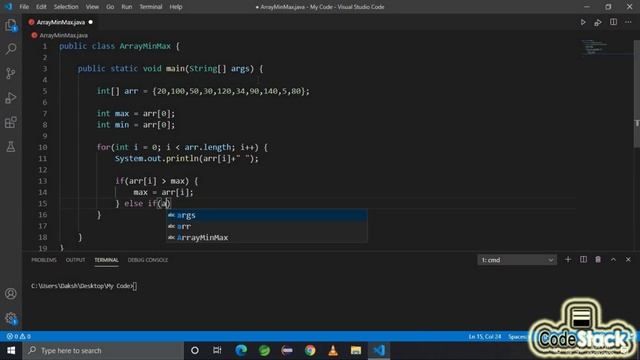Split the editor to the right

(613, 22)
